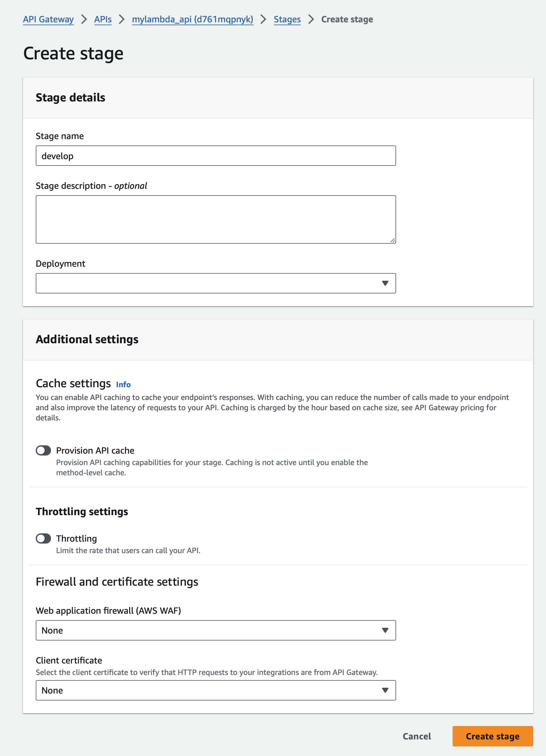Expand the Client certificate dropdown
This screenshot has width=546, height=756.
[210, 690]
